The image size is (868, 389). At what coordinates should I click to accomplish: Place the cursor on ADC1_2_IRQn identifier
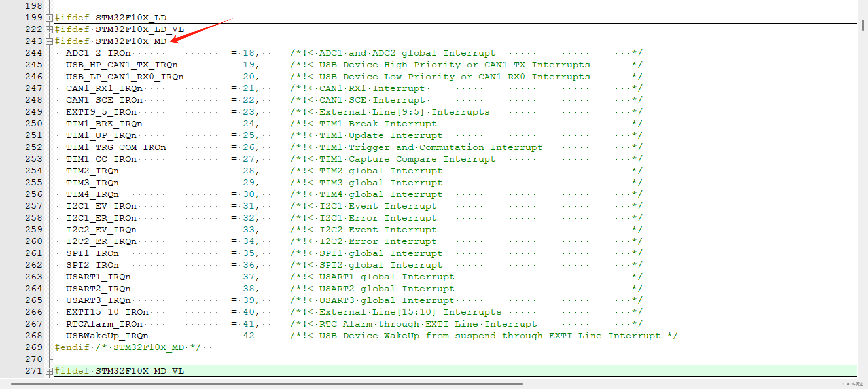coord(98,53)
